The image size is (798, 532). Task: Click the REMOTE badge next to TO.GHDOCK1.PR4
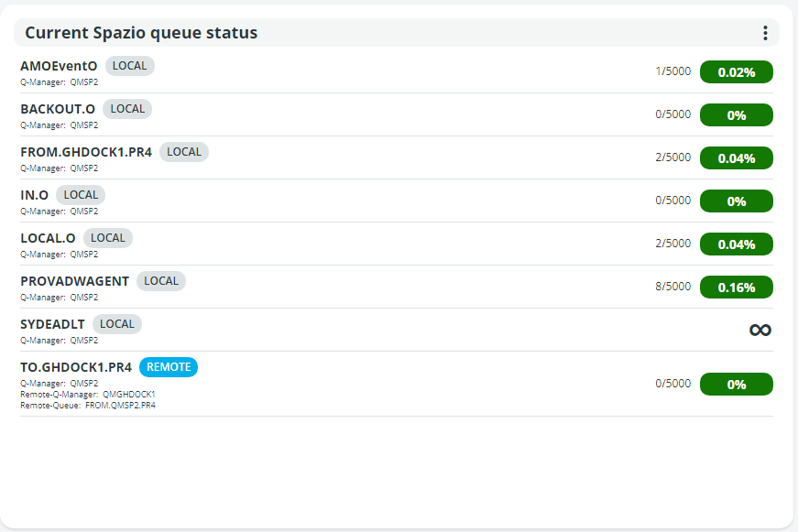click(x=169, y=367)
